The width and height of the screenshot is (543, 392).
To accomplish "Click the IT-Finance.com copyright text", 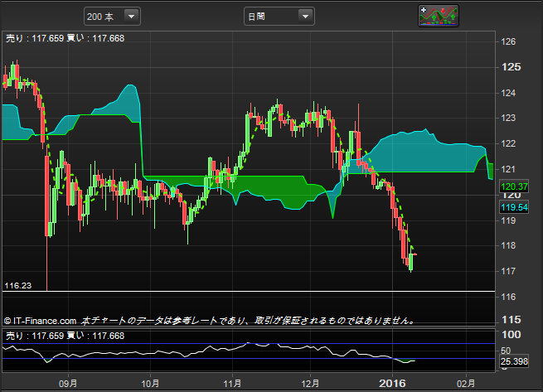I will (x=40, y=321).
